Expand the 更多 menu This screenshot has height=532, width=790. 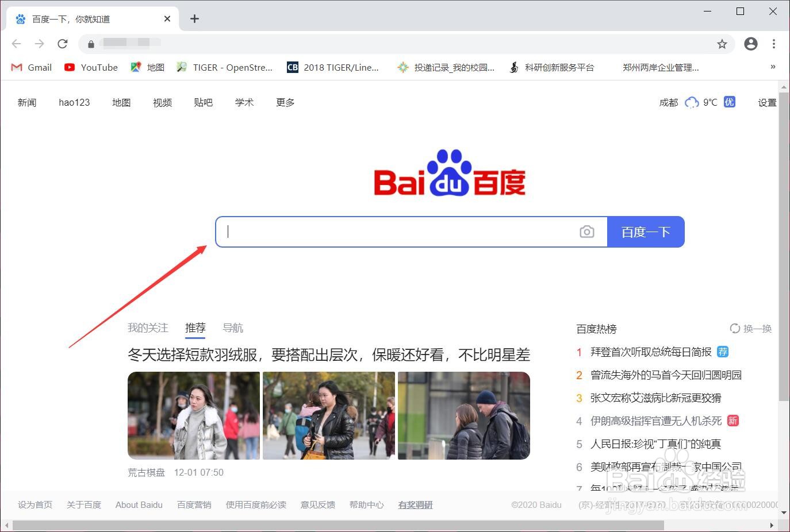(x=285, y=102)
